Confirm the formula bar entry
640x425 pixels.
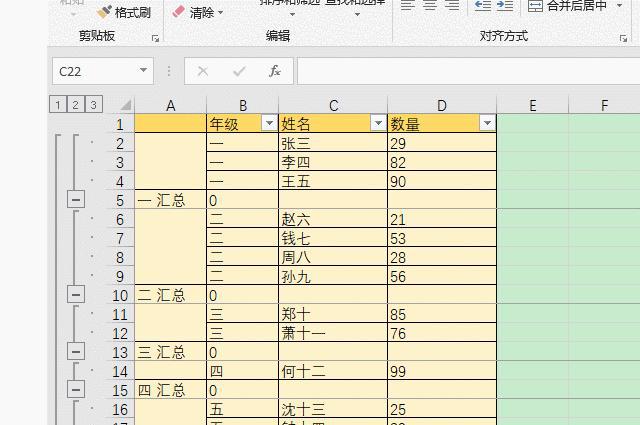pyautogui.click(x=239, y=71)
